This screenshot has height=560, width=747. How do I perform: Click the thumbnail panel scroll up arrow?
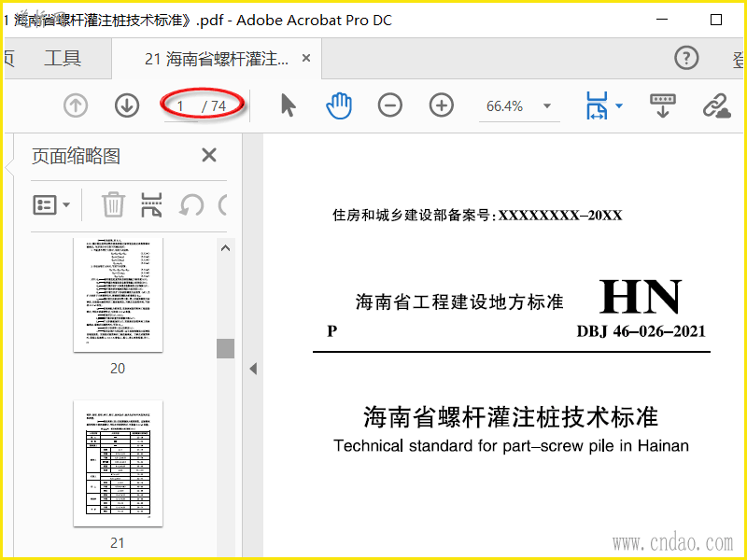pyautogui.click(x=225, y=248)
